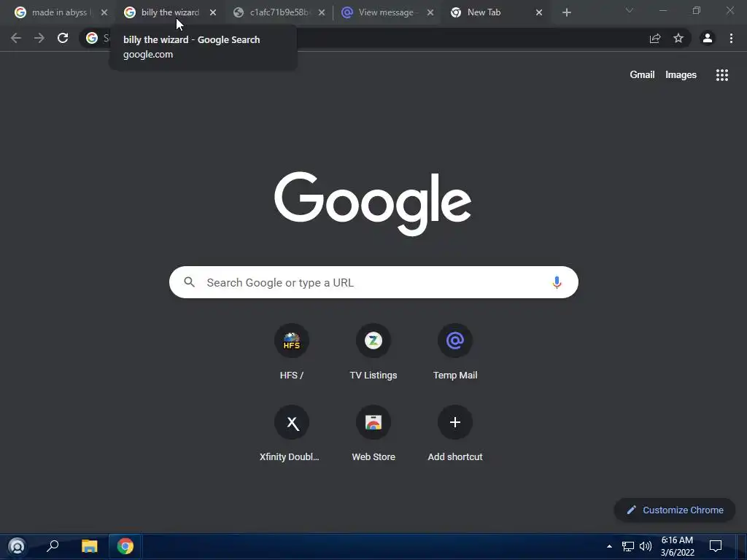Open Chrome three-dot menu
This screenshot has height=560, width=747.
731,38
